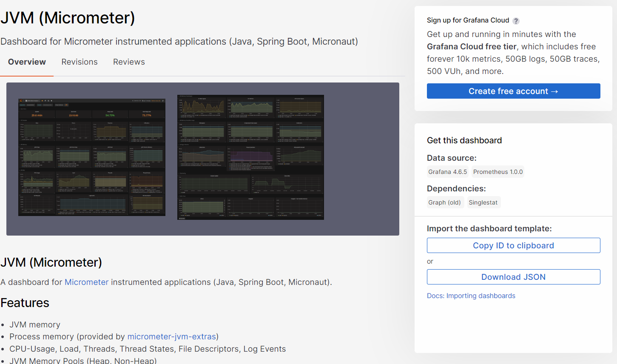This screenshot has width=617, height=364.
Task: Click the 'JVM memory' list item
Action: [x=35, y=324]
